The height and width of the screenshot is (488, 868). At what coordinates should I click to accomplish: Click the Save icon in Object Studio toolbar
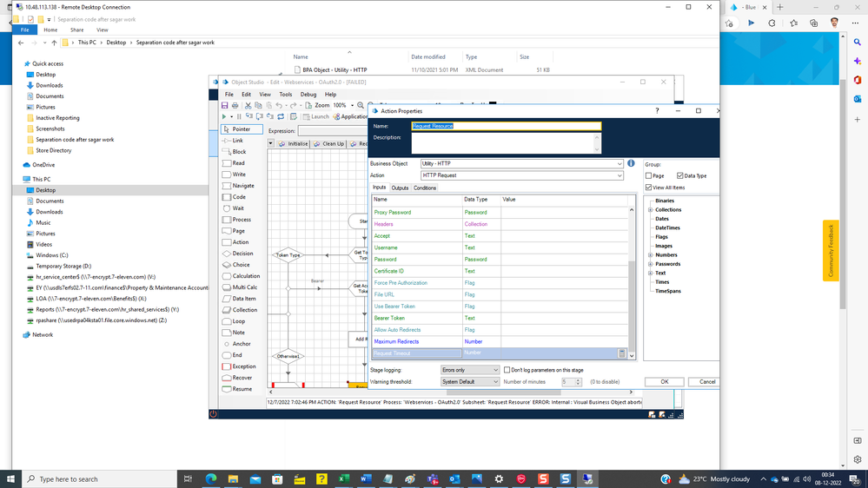pyautogui.click(x=225, y=105)
